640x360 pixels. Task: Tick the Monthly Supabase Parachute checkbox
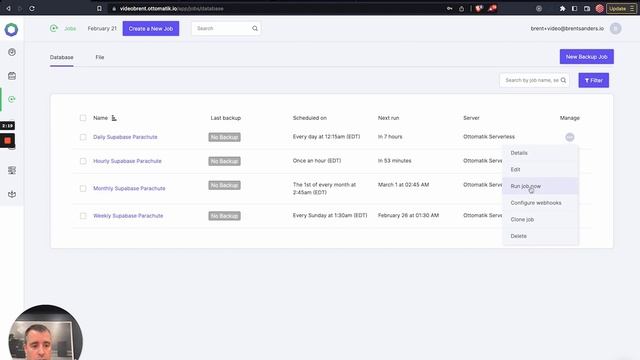point(83,189)
